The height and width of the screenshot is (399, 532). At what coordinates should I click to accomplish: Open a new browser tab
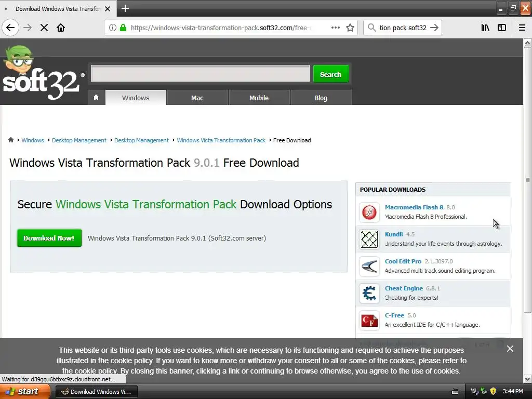pyautogui.click(x=125, y=8)
